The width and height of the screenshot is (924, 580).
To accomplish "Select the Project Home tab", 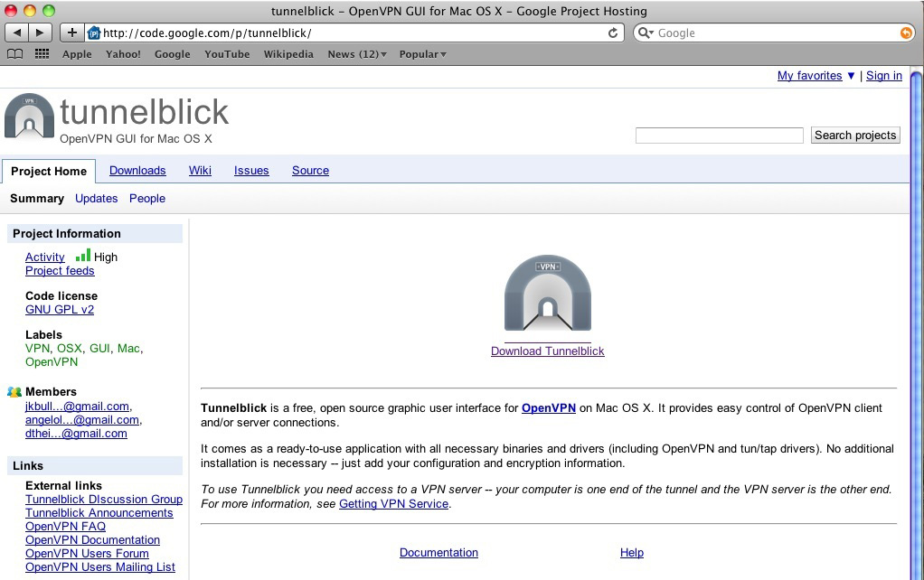I will 49,172.
